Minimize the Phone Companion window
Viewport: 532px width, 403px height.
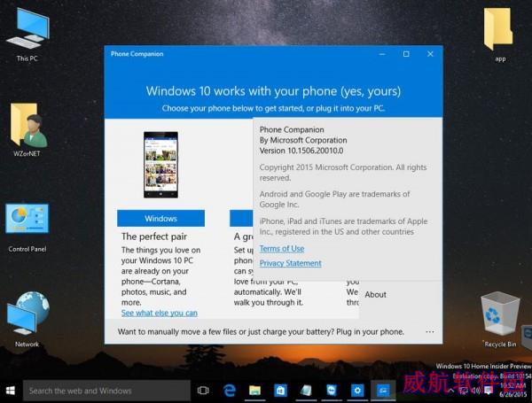(382, 54)
